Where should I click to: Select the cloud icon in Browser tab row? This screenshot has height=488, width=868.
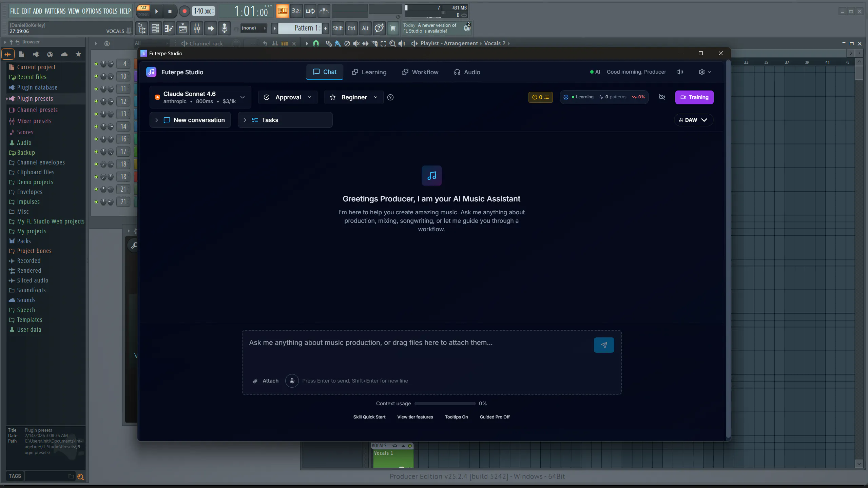[64, 54]
